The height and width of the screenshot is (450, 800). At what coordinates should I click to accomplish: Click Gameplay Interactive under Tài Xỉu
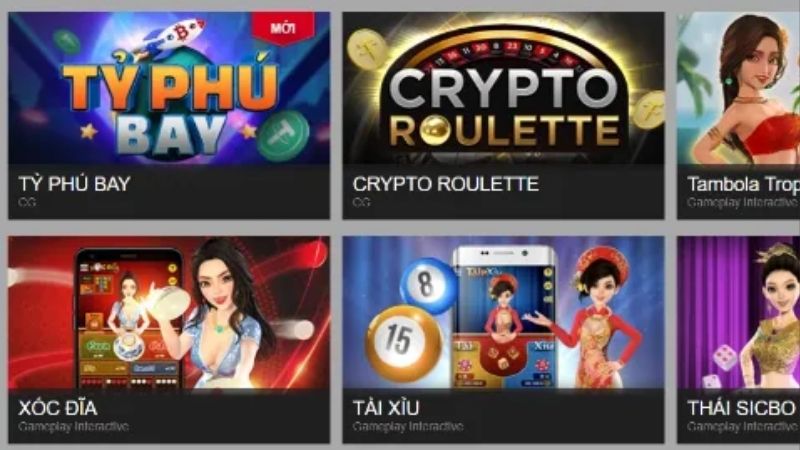pos(408,426)
